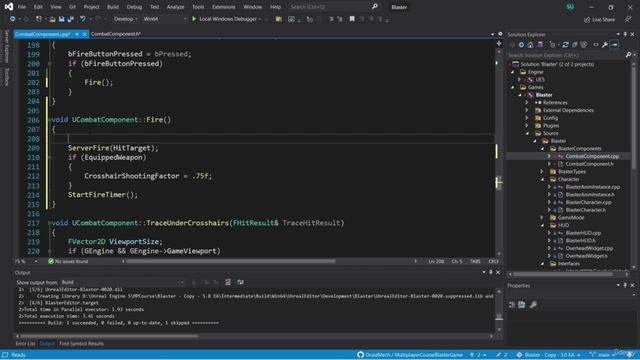Close the CombatComponent.cpp tab
Viewport: 640px width, 360px height.
pos(84,34)
